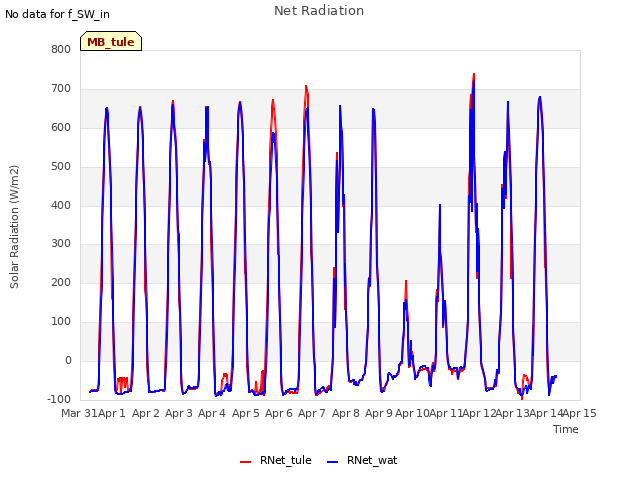Click the red RNet_tule legend swatch
The width and height of the screenshot is (640, 480).
[x=245, y=462]
